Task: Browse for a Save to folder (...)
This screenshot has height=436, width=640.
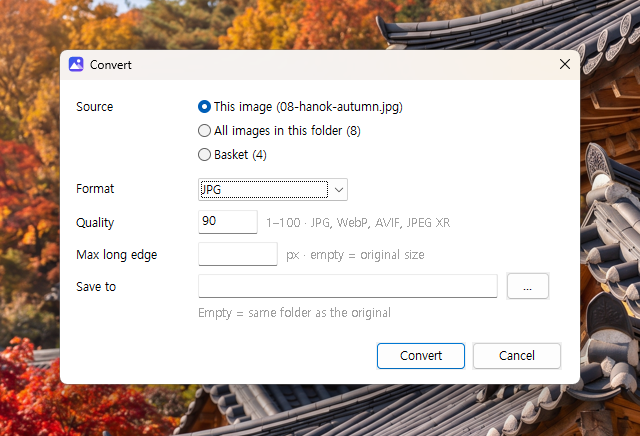Action: [x=528, y=286]
